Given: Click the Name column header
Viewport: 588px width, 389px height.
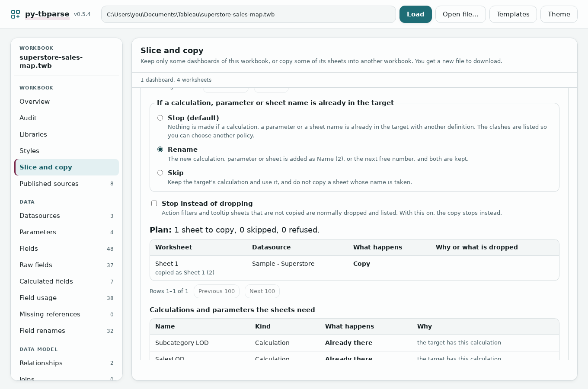Looking at the screenshot, I should click(x=165, y=326).
